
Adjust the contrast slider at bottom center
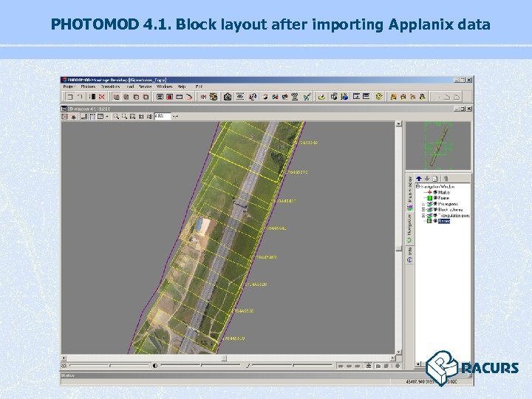(200, 366)
